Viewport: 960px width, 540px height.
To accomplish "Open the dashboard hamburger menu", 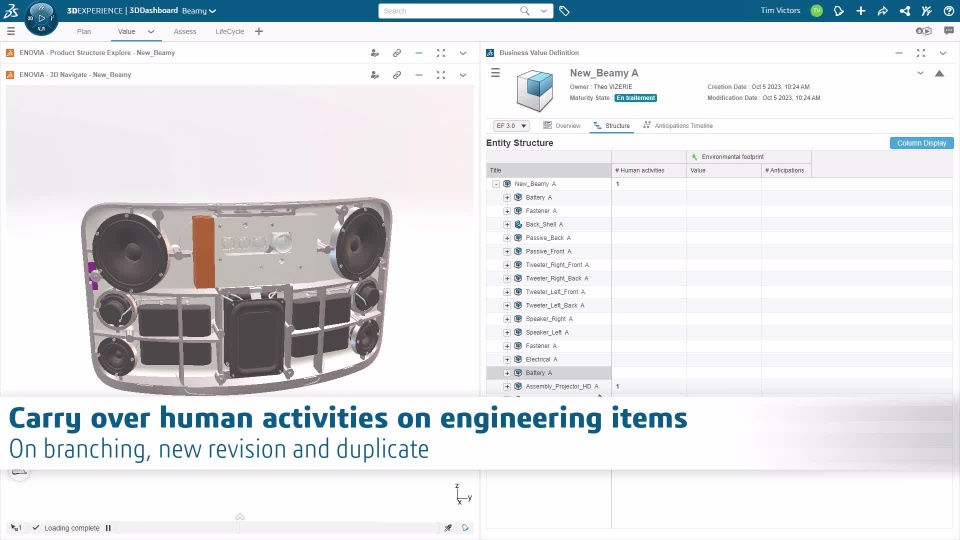I will tap(10, 31).
